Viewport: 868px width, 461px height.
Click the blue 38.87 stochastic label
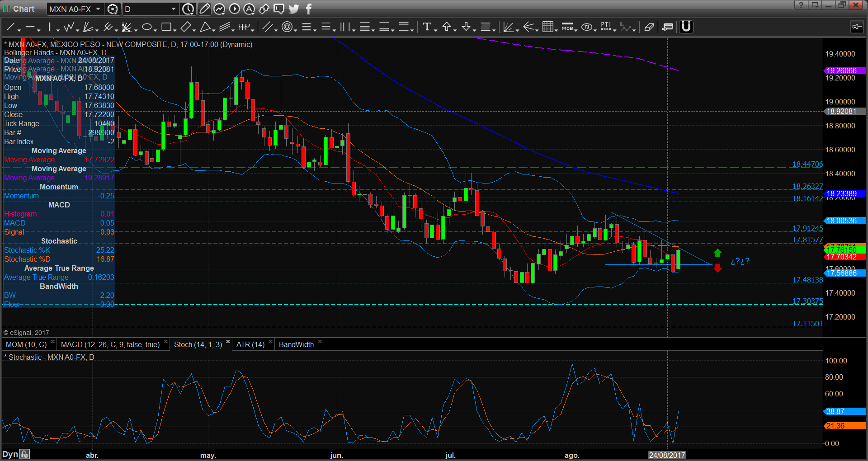point(844,411)
